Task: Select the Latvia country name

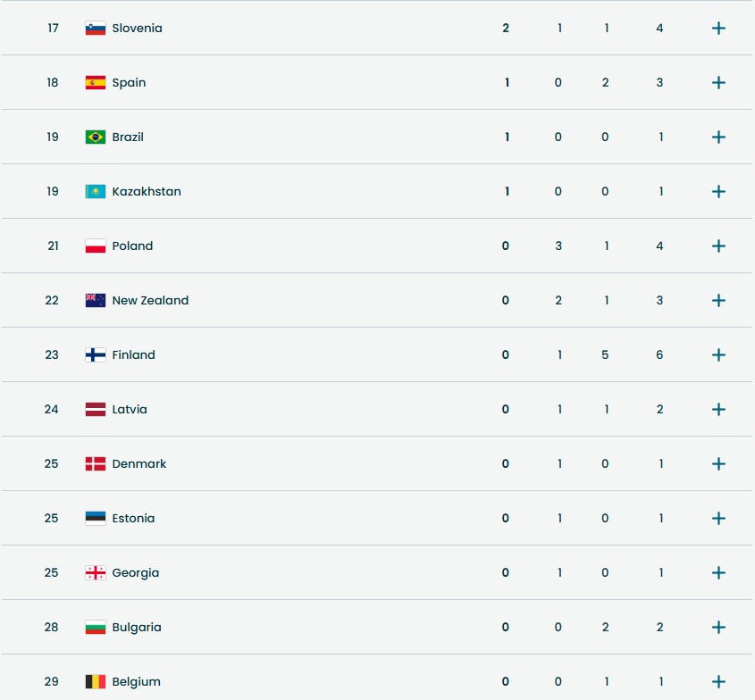Action: click(x=130, y=410)
